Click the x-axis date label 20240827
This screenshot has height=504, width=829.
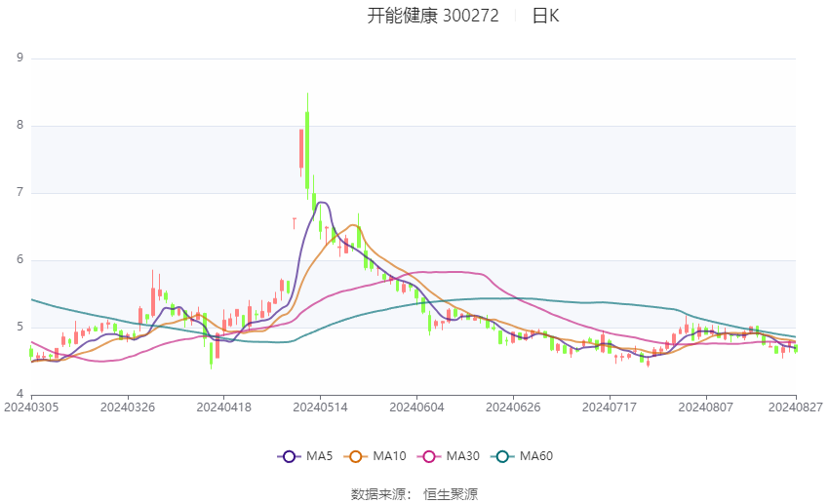(796, 407)
